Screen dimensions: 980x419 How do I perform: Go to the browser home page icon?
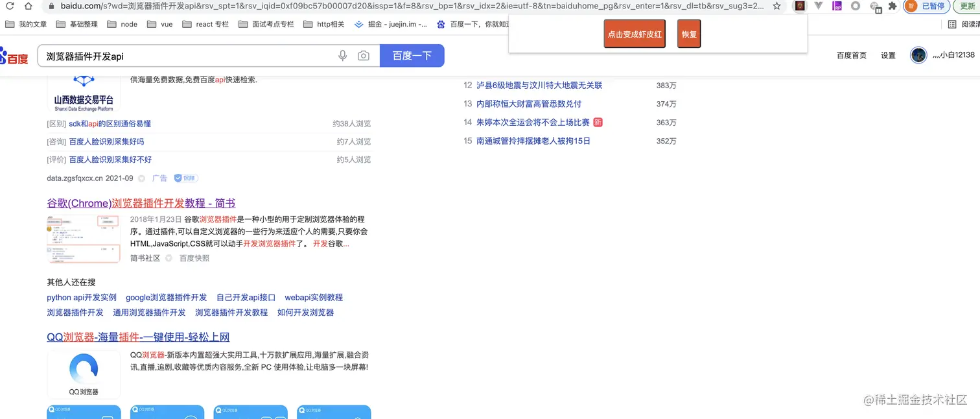click(29, 6)
